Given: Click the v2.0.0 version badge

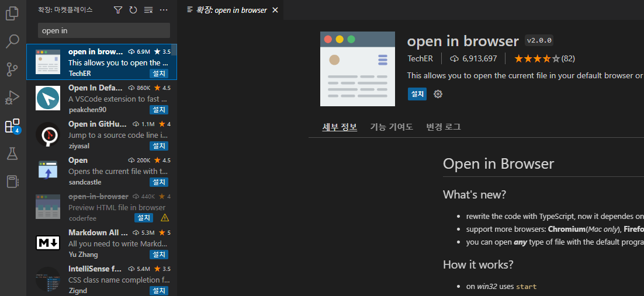Looking at the screenshot, I should (x=539, y=40).
